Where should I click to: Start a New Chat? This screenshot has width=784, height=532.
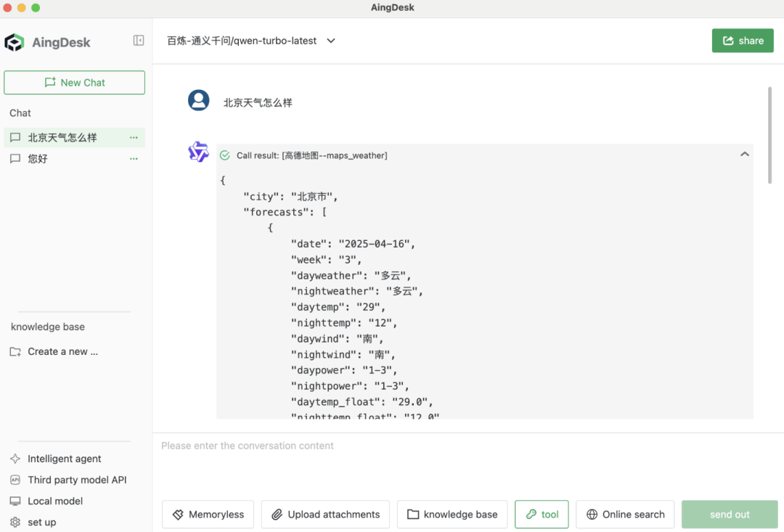(74, 83)
